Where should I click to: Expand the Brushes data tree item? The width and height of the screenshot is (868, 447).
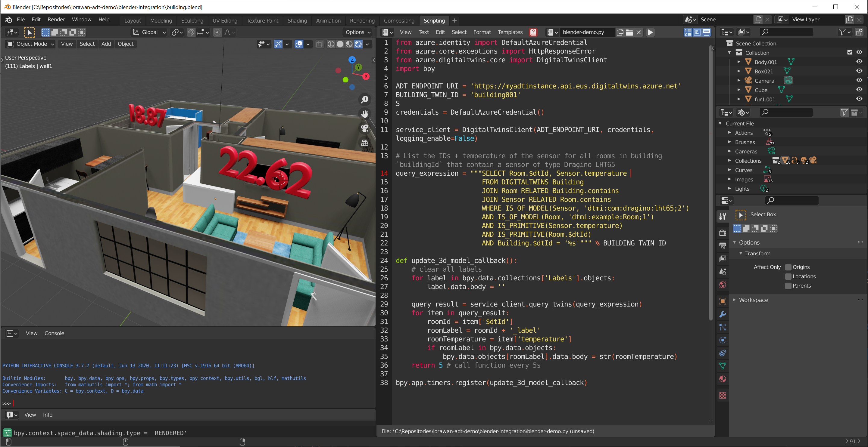pyautogui.click(x=729, y=142)
